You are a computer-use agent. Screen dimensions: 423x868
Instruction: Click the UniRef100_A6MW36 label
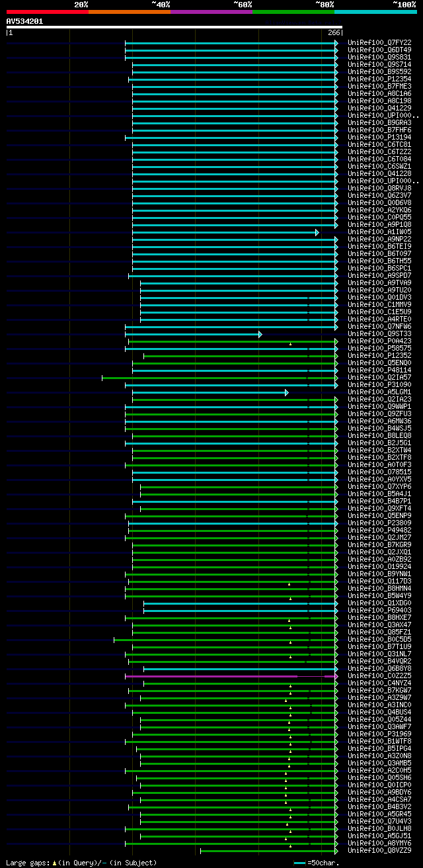(x=380, y=421)
